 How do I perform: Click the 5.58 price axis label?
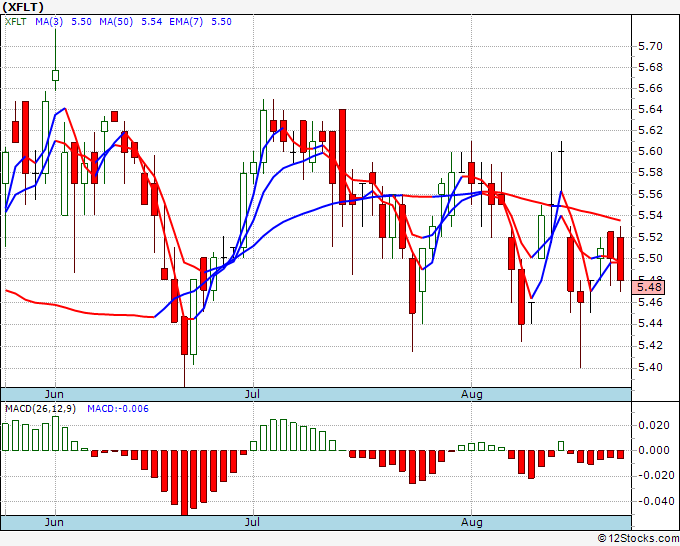click(651, 173)
